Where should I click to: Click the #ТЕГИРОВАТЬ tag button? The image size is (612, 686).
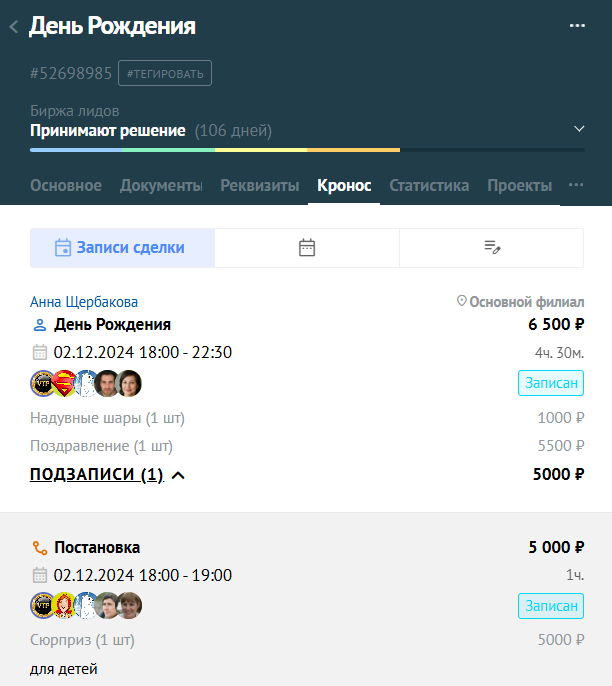tap(165, 73)
